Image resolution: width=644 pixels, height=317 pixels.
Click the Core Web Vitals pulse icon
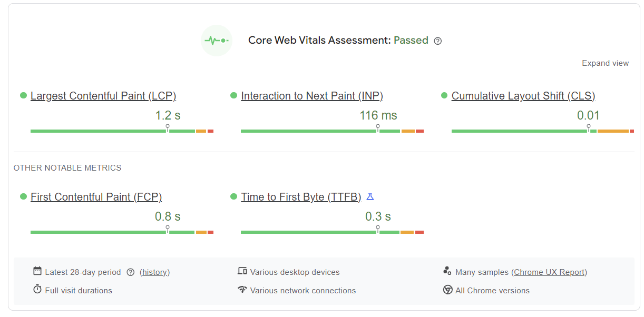(x=217, y=41)
